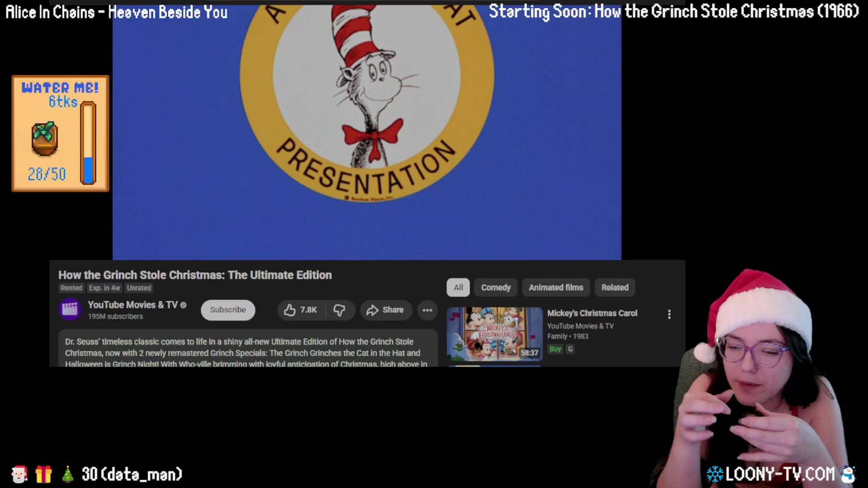Click the Christmas tree emoji in overlay
Screen dimensions: 868x488
(68, 474)
